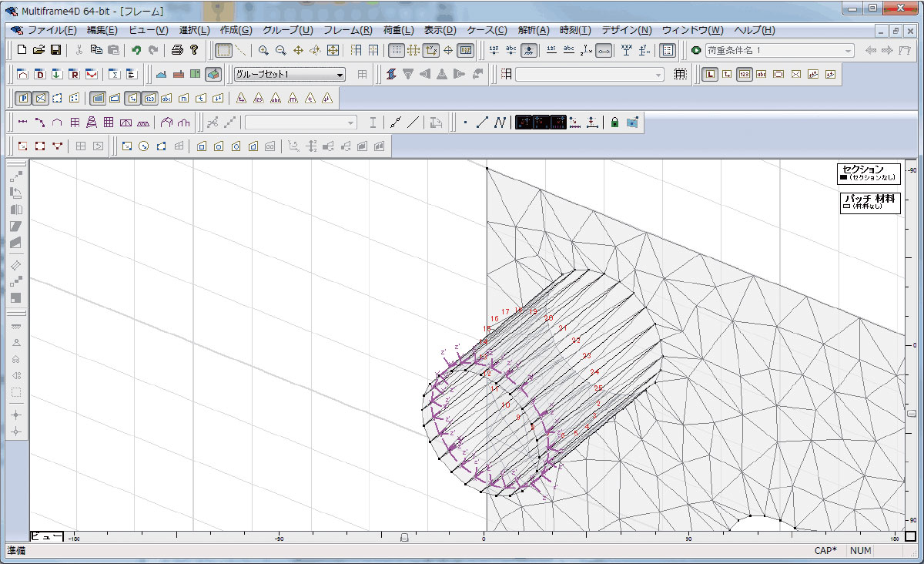924x564 pixels.
Task: Toggle the grid display button
Action: tap(396, 50)
